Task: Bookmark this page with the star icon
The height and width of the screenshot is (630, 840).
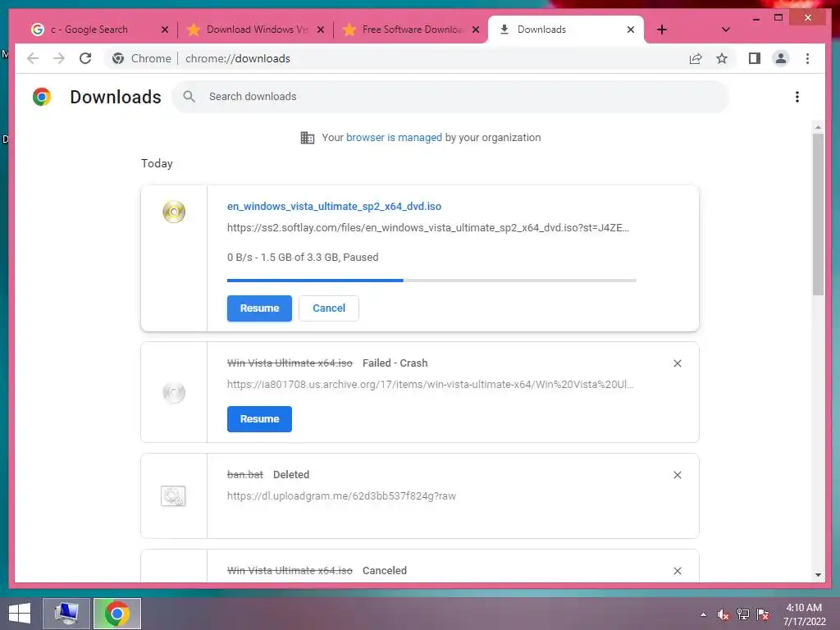Action: [722, 58]
